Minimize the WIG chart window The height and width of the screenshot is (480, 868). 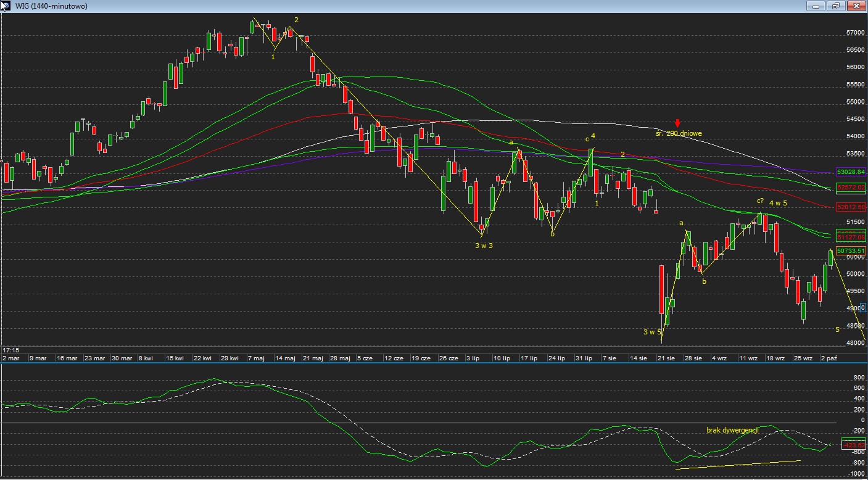coord(816,6)
